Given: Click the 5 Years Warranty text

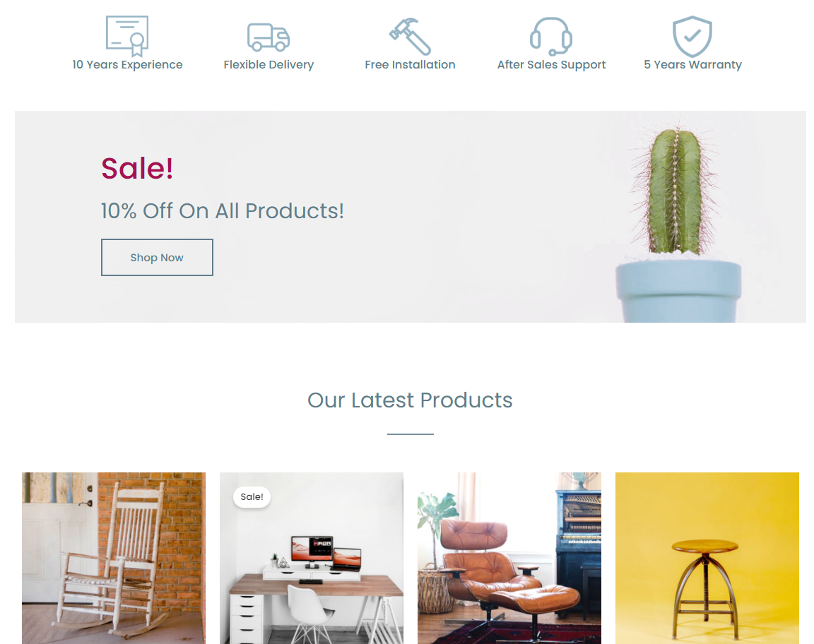Looking at the screenshot, I should point(692,65).
